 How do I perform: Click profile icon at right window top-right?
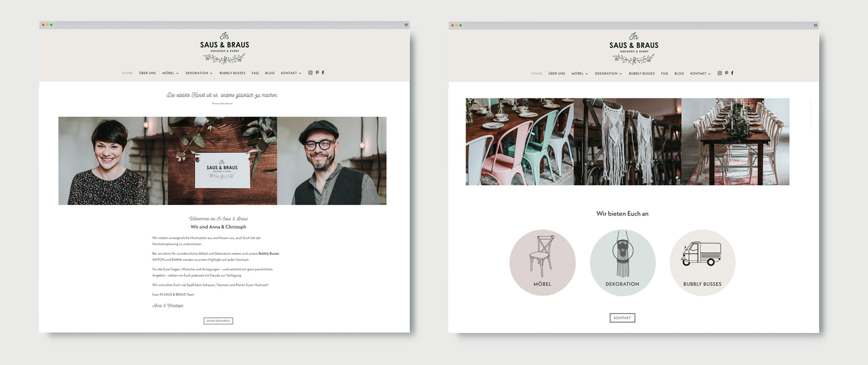click(x=815, y=25)
